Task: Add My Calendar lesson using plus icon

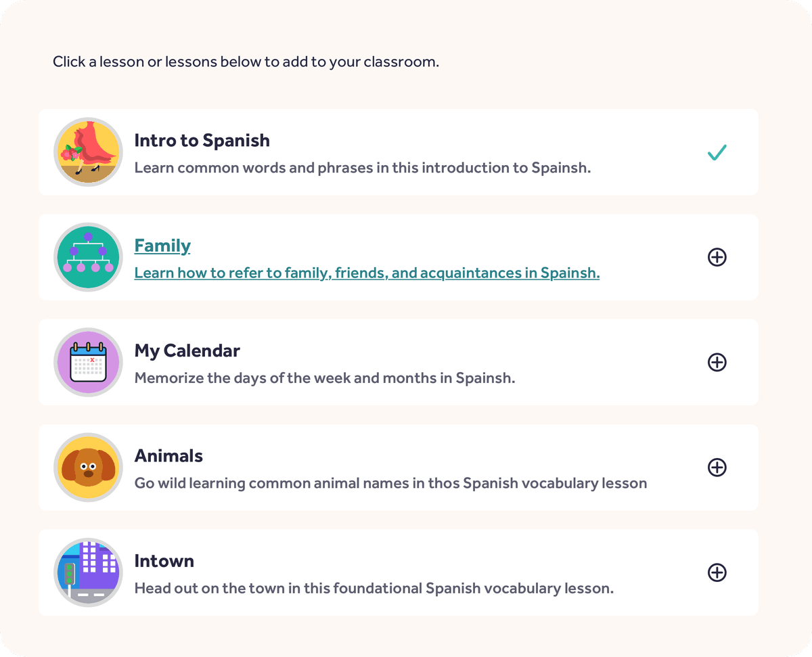Action: tap(717, 363)
